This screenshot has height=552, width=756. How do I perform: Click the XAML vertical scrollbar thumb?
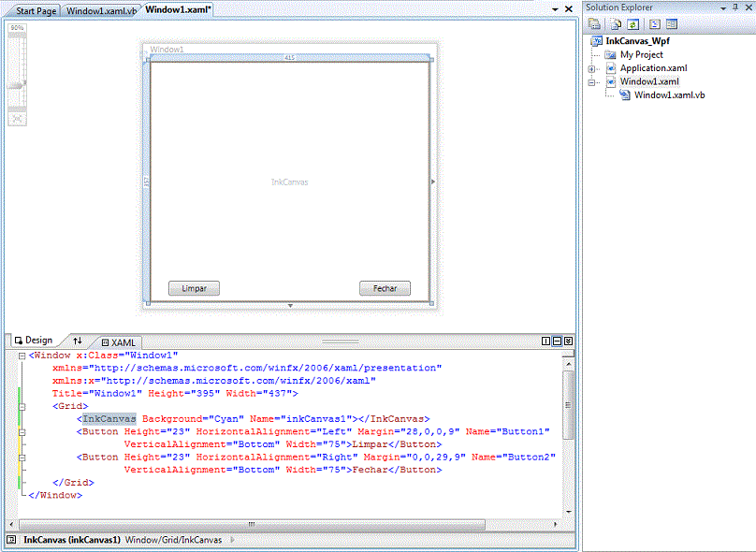point(569,405)
